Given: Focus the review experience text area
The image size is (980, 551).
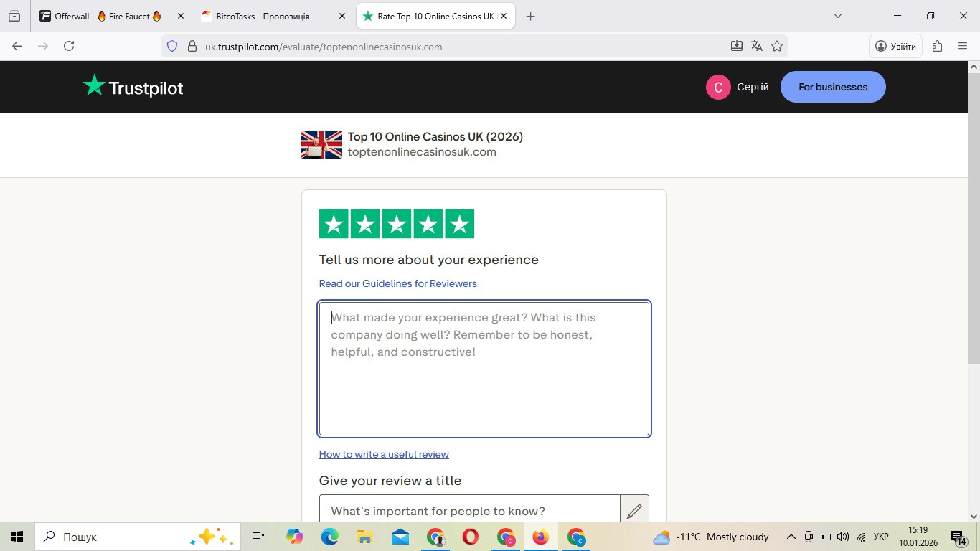Looking at the screenshot, I should [x=484, y=369].
